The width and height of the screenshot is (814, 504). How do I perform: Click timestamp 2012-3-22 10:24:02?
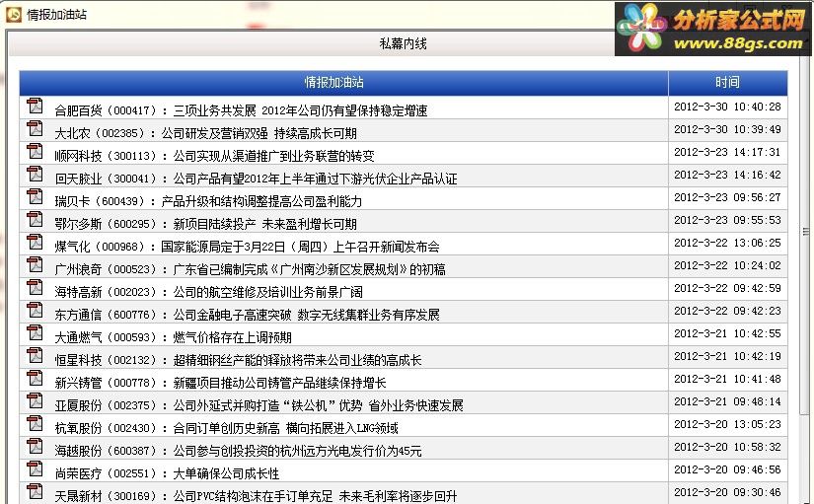[x=727, y=265]
